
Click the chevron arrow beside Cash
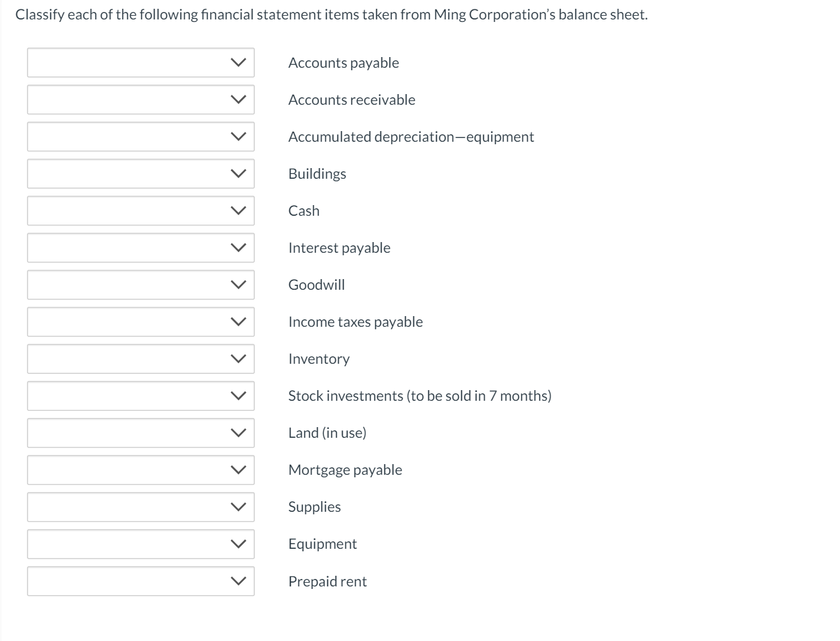pyautogui.click(x=237, y=211)
